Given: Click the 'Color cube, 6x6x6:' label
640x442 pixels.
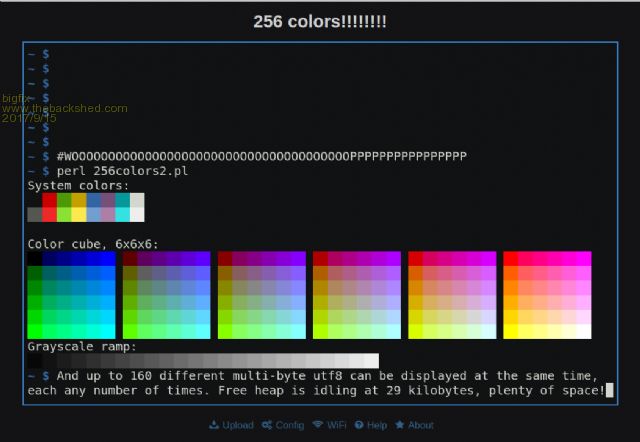Looking at the screenshot, I should [93, 243].
